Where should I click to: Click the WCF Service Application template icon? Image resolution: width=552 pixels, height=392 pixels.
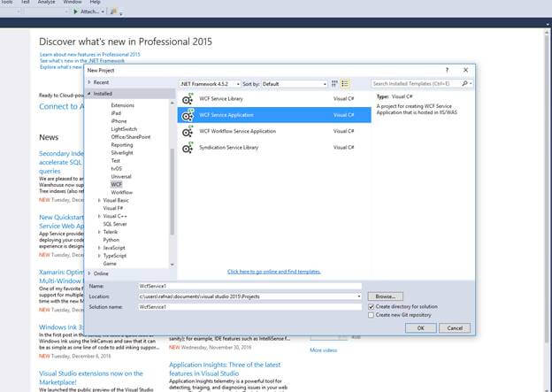[188, 115]
